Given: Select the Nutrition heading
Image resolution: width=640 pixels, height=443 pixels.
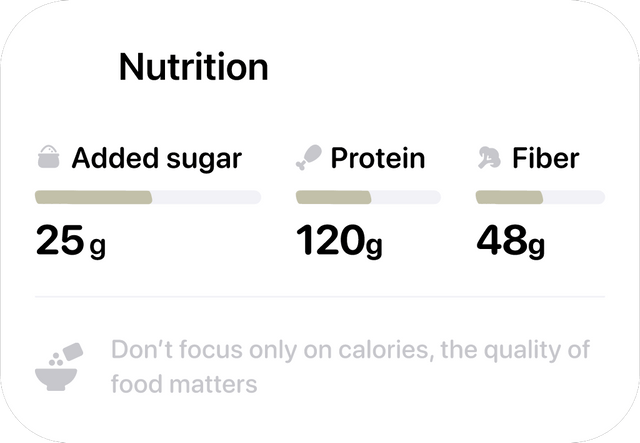Looking at the screenshot, I should [193, 67].
